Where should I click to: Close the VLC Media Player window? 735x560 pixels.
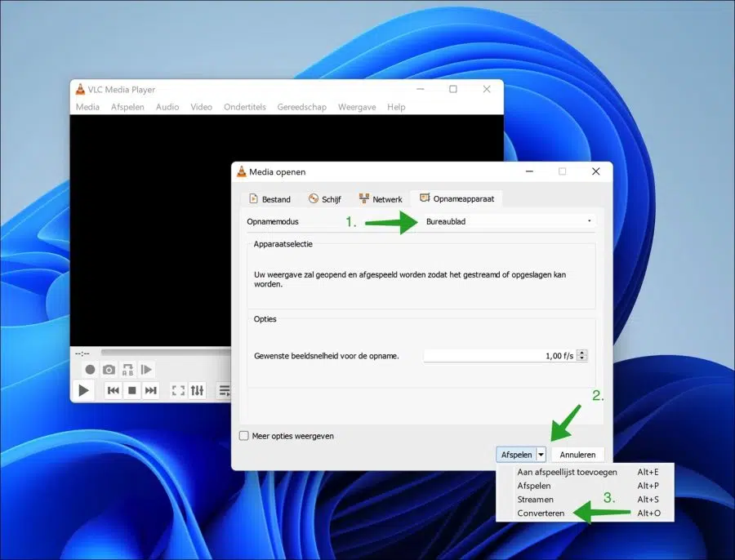[487, 89]
